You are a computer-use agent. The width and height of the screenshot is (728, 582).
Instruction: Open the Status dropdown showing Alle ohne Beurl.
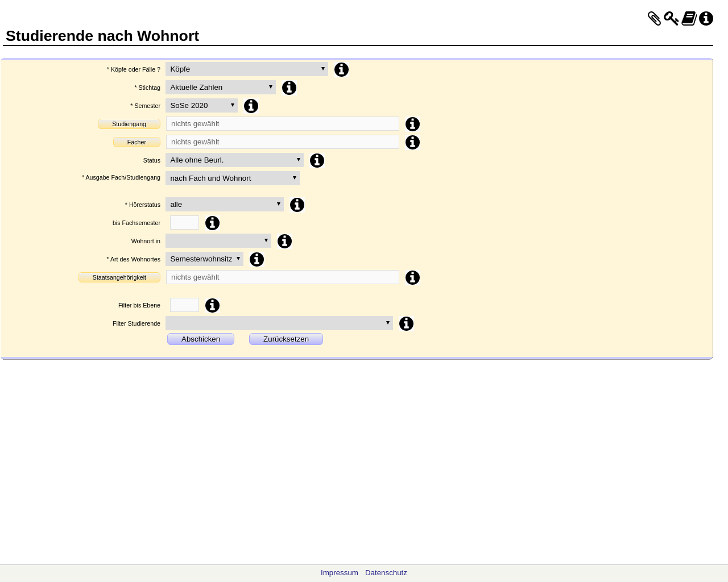point(234,160)
